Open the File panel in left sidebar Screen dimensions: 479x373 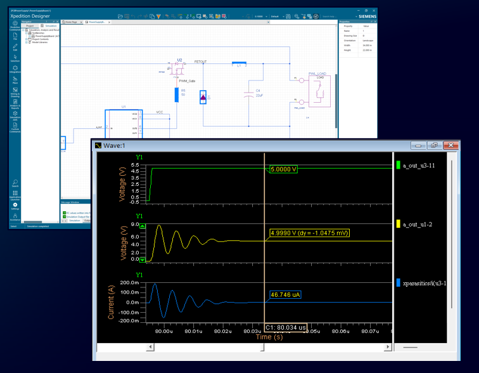(x=15, y=36)
